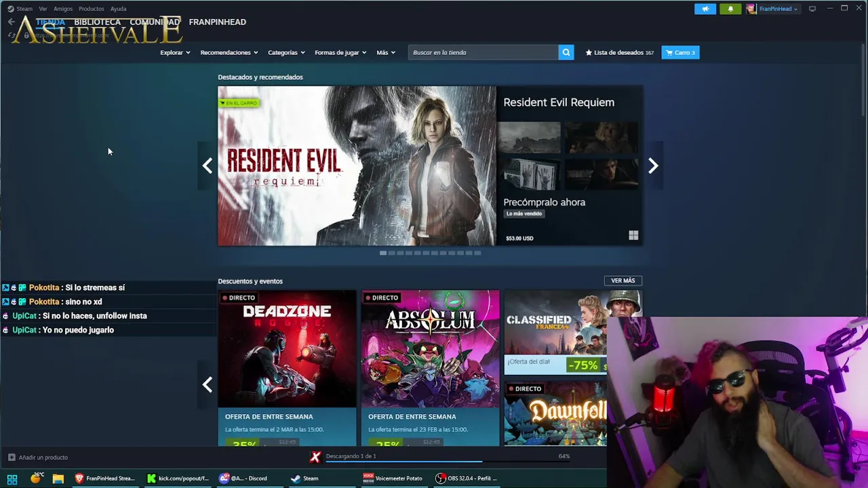Click UpiCat's message 'Yo no puedo jugarlo'
The width and height of the screenshot is (868, 488).
tap(77, 330)
